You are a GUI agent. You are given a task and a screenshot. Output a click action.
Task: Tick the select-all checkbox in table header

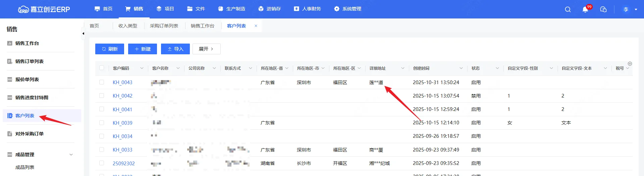(102, 68)
